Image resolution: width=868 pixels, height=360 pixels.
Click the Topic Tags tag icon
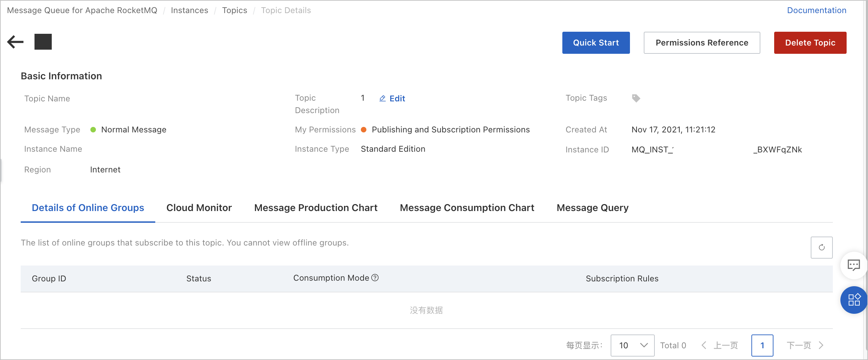pyautogui.click(x=636, y=98)
